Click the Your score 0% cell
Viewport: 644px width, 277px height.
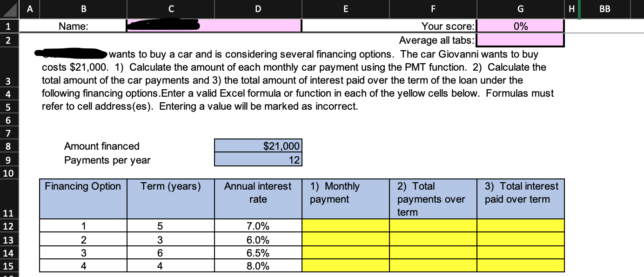click(x=520, y=26)
